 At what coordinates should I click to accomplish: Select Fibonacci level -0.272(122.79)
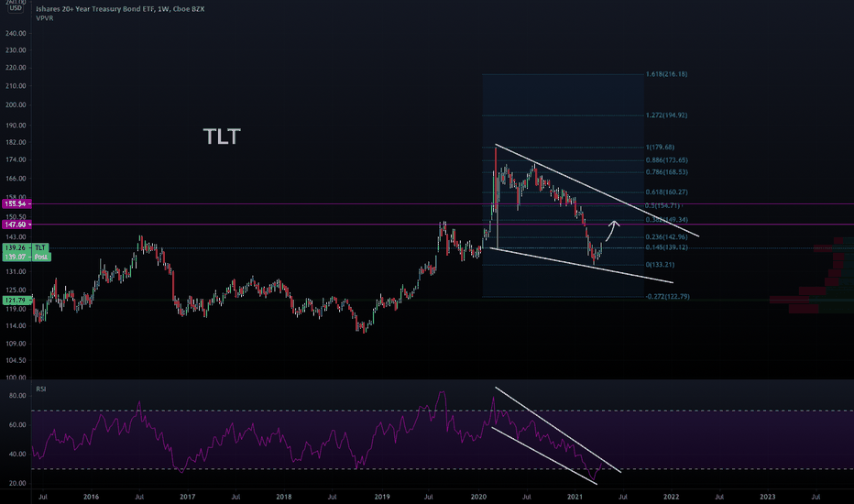(667, 296)
